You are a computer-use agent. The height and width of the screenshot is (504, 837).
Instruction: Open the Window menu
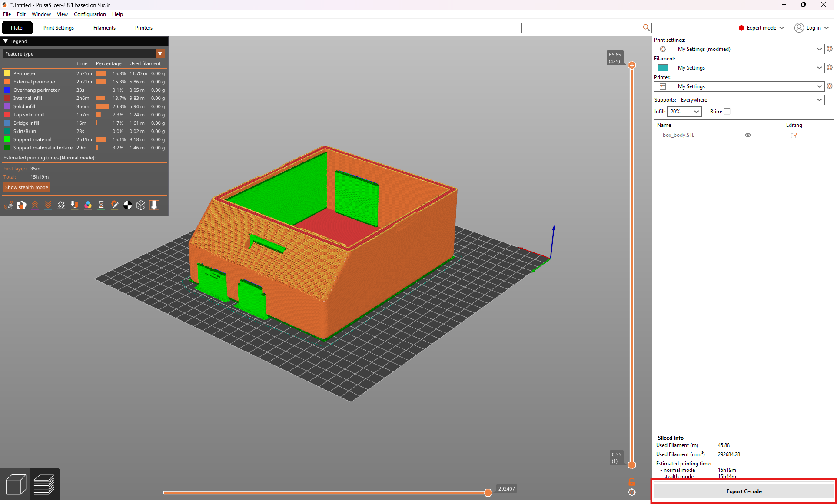tap(41, 14)
